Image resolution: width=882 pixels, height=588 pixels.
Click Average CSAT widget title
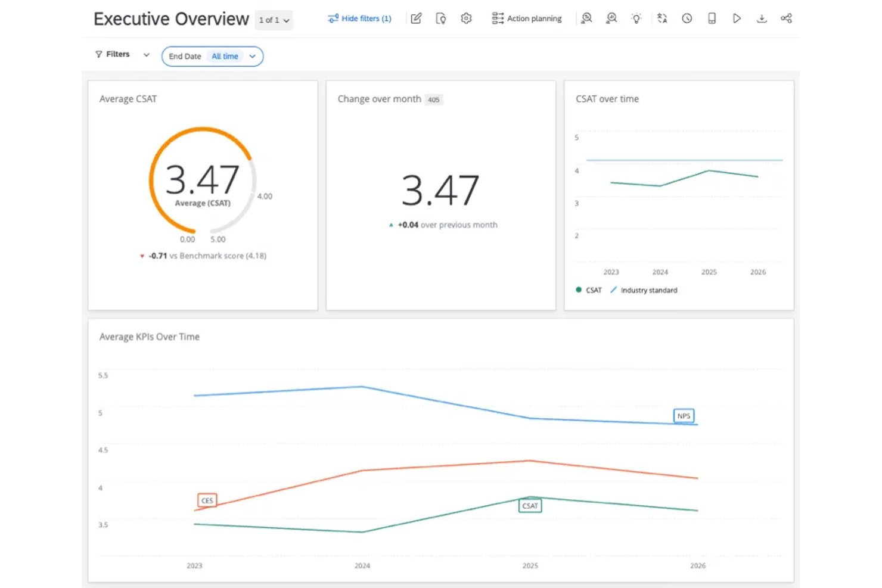point(128,99)
